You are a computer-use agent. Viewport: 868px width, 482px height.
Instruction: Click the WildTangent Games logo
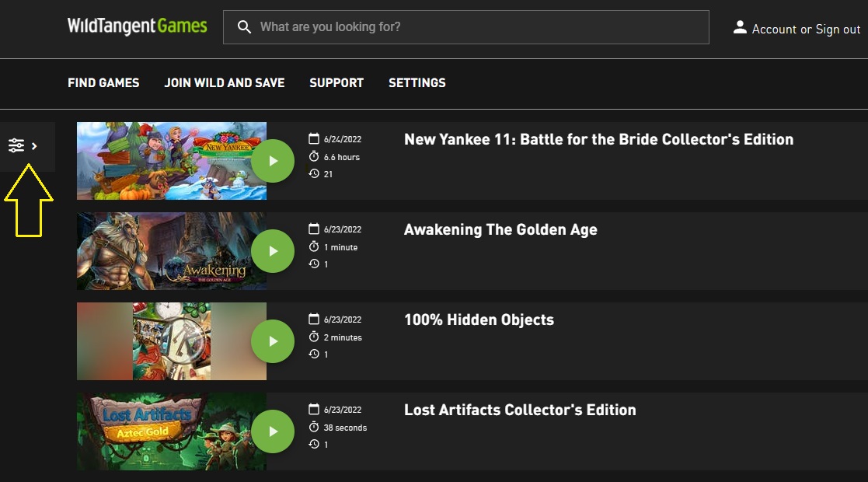pyautogui.click(x=138, y=26)
